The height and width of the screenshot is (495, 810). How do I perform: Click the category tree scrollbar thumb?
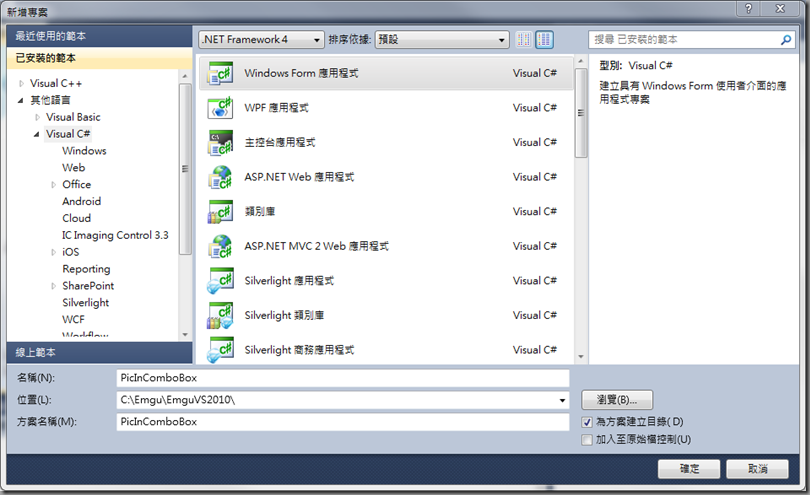185,169
